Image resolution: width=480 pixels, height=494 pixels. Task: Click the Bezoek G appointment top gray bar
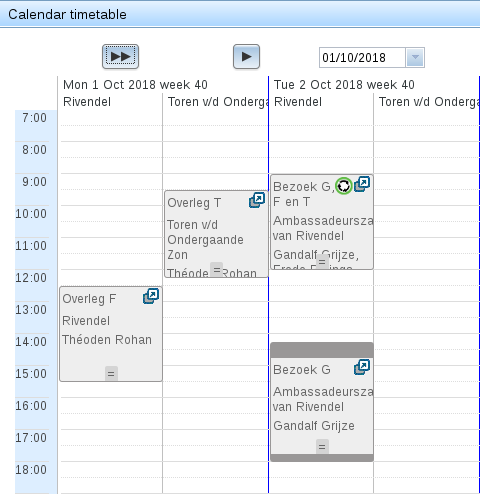[x=322, y=350]
